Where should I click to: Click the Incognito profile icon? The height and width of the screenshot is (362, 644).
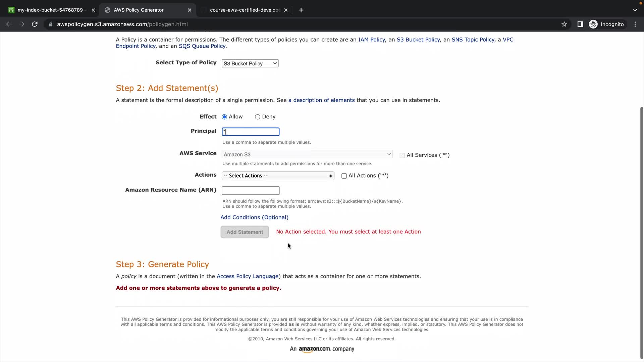[593, 24]
